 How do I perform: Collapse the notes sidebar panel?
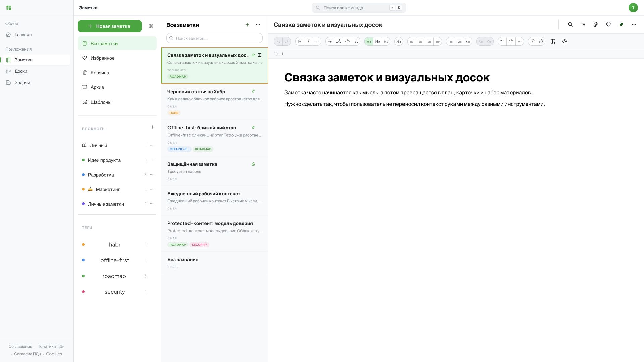coord(151,26)
